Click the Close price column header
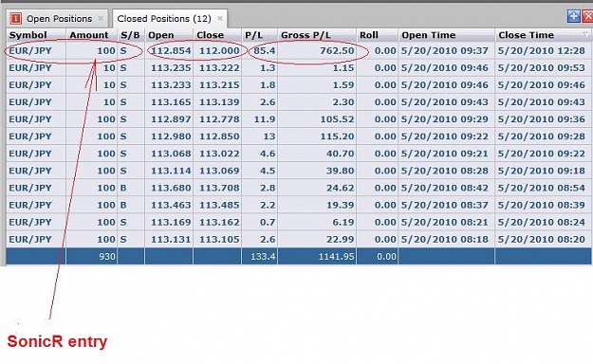Viewport: 593px width, 364px height. (x=210, y=35)
